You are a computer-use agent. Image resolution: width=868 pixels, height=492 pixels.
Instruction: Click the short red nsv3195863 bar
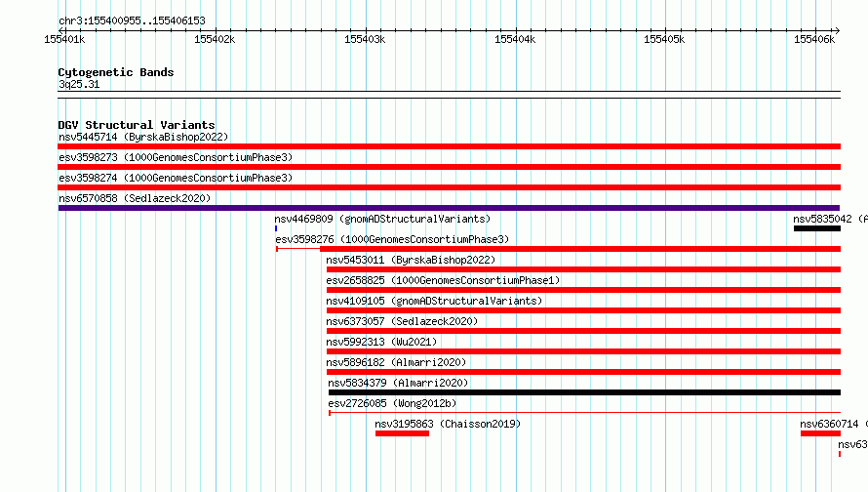click(x=403, y=433)
